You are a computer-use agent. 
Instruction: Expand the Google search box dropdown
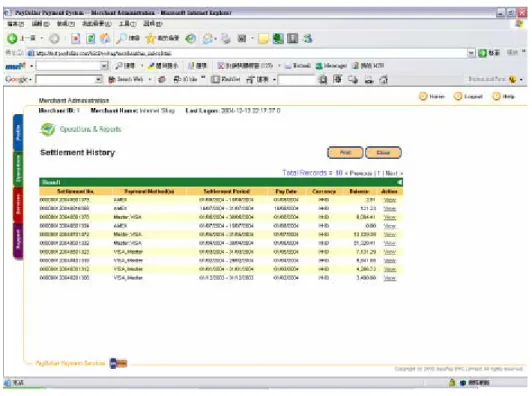tap(98, 79)
